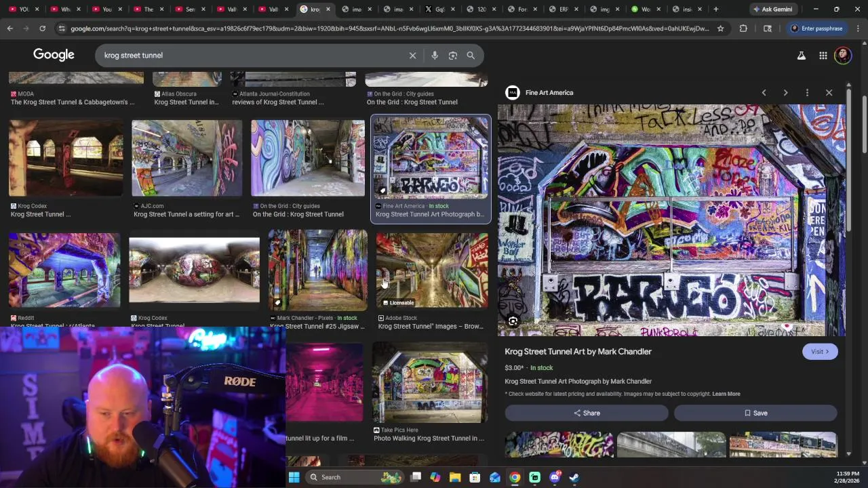Close the active krog search tab
Image resolution: width=868 pixels, height=488 pixels.
(x=328, y=9)
